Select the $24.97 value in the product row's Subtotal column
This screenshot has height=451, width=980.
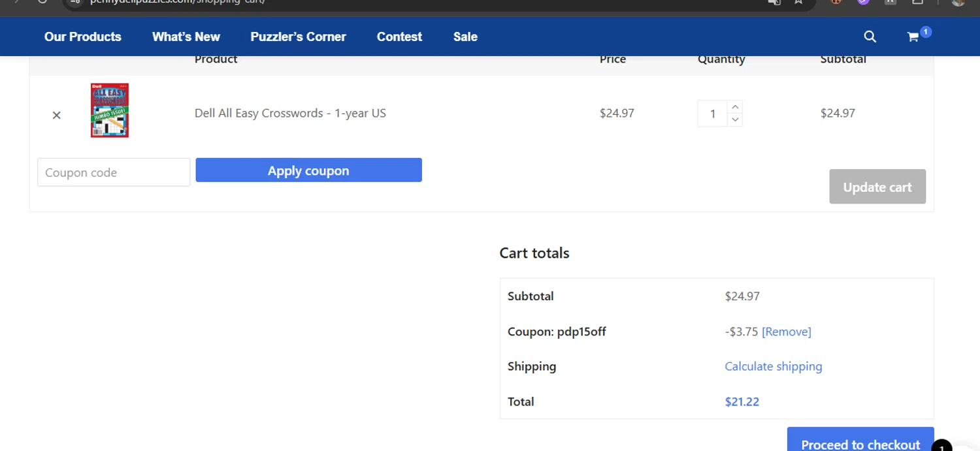(x=838, y=113)
